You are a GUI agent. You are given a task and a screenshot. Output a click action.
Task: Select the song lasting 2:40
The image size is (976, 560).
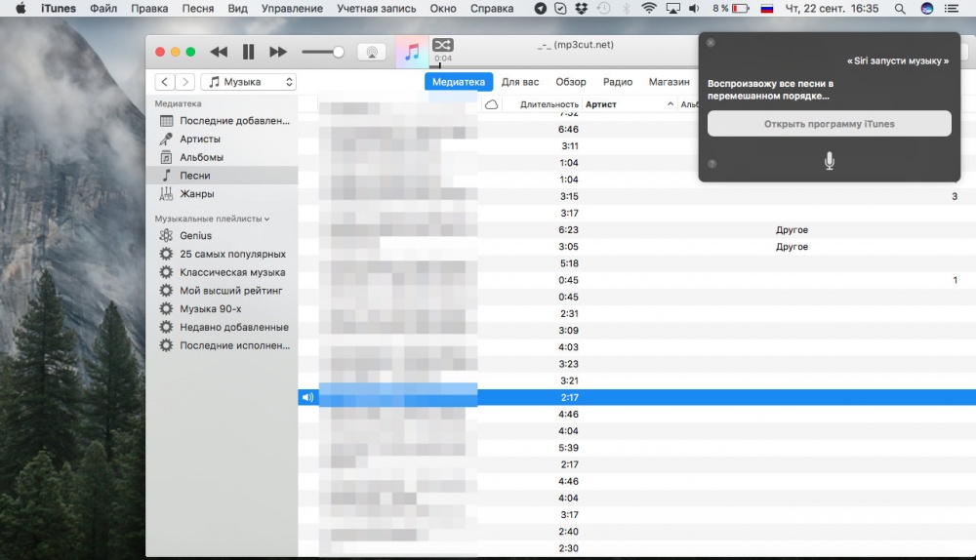tap(636, 532)
